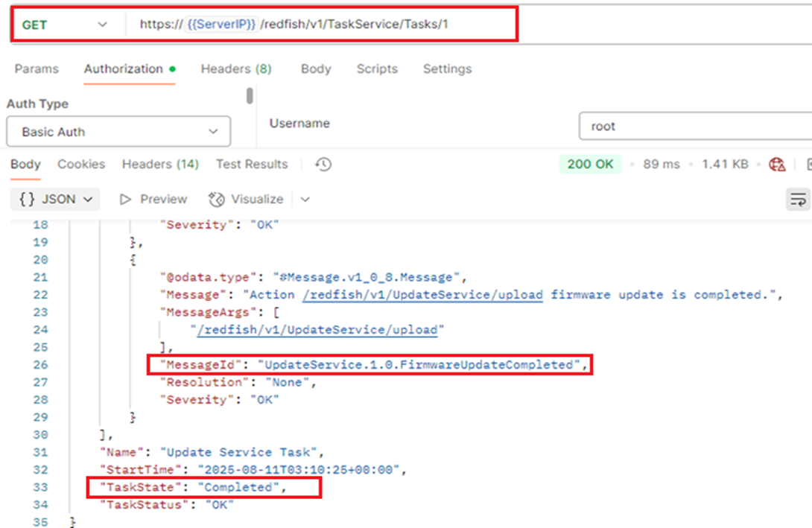Switch to the Scripts tab
812x528 pixels.
click(377, 69)
